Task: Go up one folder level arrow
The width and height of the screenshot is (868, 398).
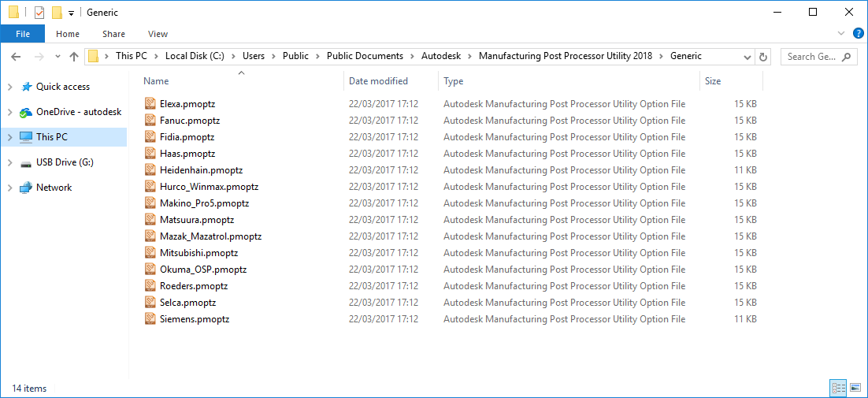Action: tap(74, 57)
